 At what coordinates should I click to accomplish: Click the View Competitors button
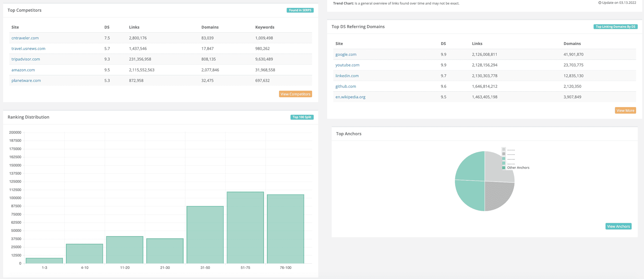click(x=295, y=94)
